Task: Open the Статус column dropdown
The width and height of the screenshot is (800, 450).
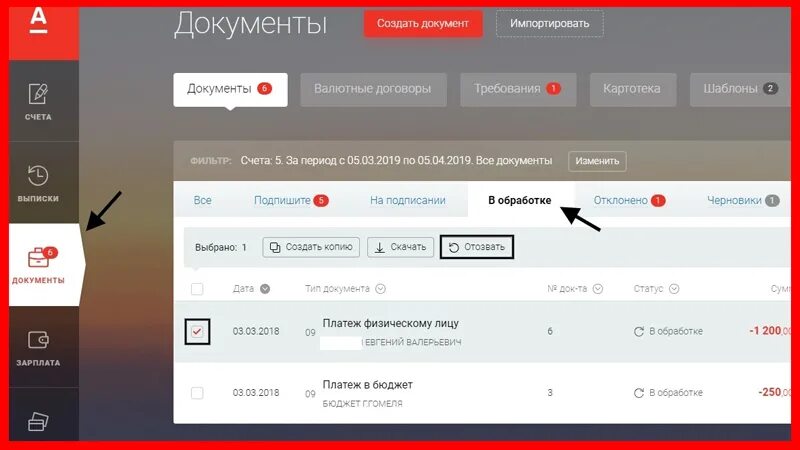Action: coord(674,289)
